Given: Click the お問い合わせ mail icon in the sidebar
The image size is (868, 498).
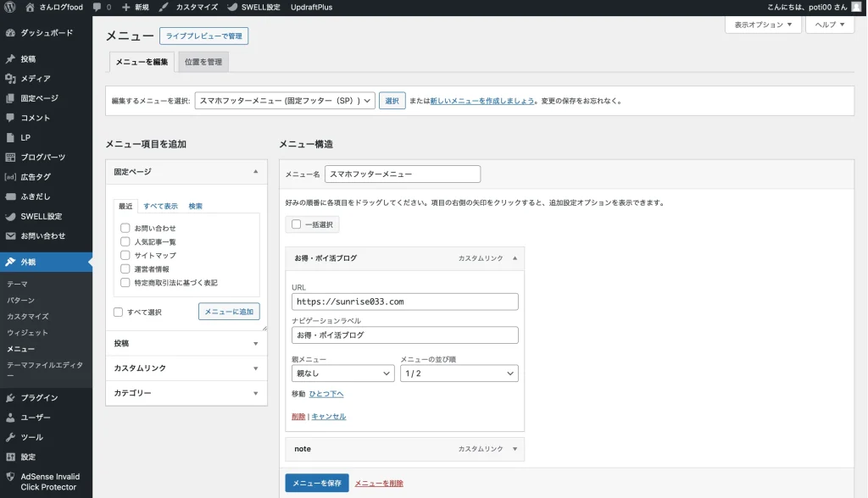Looking at the screenshot, I should point(10,235).
